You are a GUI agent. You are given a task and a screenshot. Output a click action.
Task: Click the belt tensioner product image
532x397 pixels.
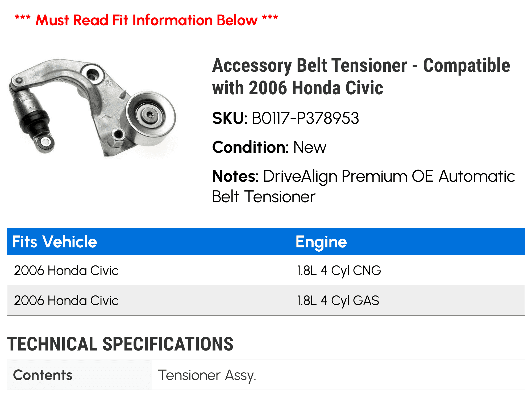(x=92, y=107)
